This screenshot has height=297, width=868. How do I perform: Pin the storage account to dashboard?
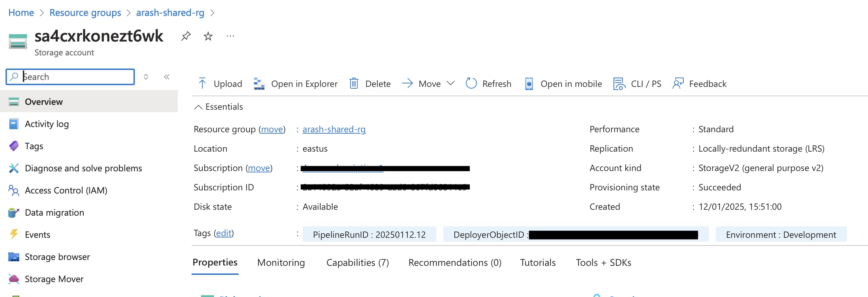pyautogui.click(x=186, y=36)
